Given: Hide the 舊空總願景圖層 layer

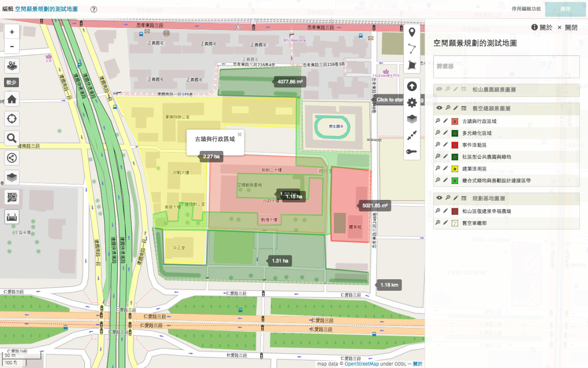Looking at the screenshot, I should (x=439, y=108).
